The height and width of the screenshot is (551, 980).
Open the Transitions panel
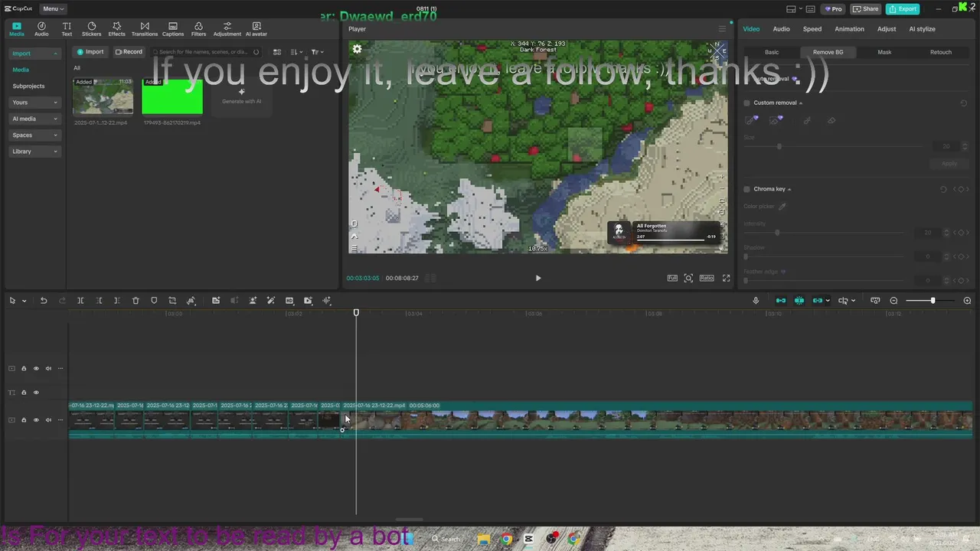[145, 29]
